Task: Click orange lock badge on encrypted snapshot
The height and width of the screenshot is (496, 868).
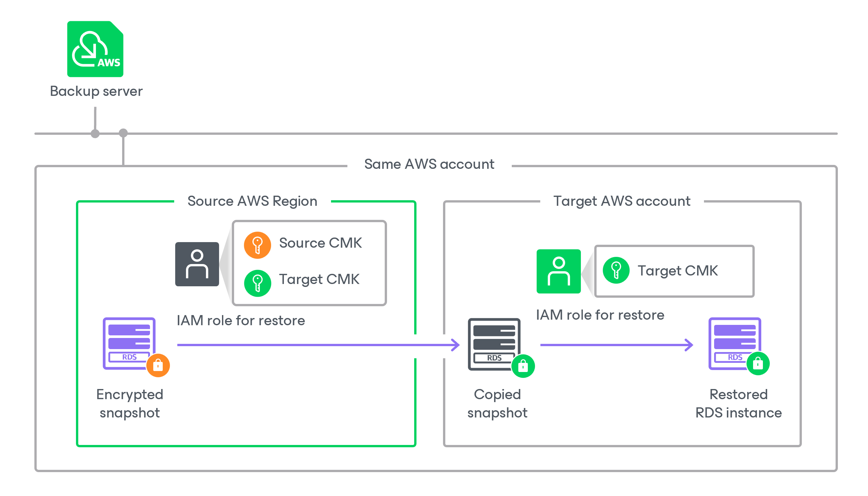Action: (x=158, y=365)
